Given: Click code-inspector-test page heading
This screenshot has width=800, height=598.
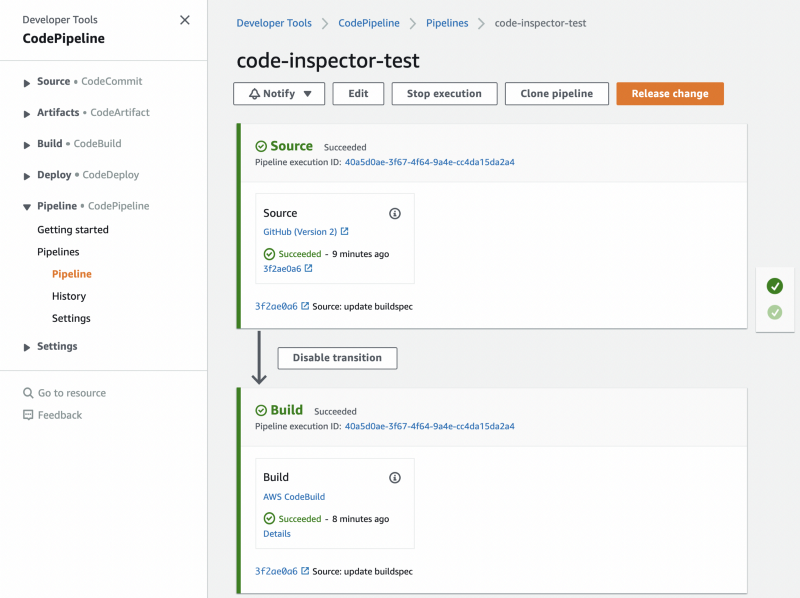Looking at the screenshot, I should click(x=328, y=61).
